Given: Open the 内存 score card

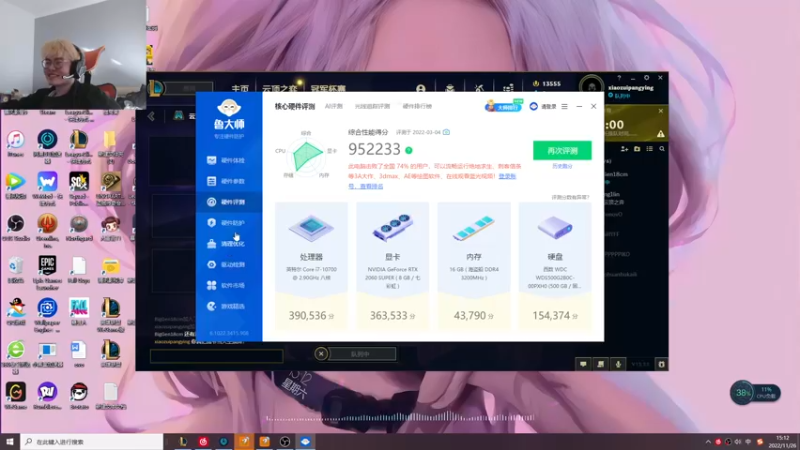Looking at the screenshot, I should [x=473, y=265].
